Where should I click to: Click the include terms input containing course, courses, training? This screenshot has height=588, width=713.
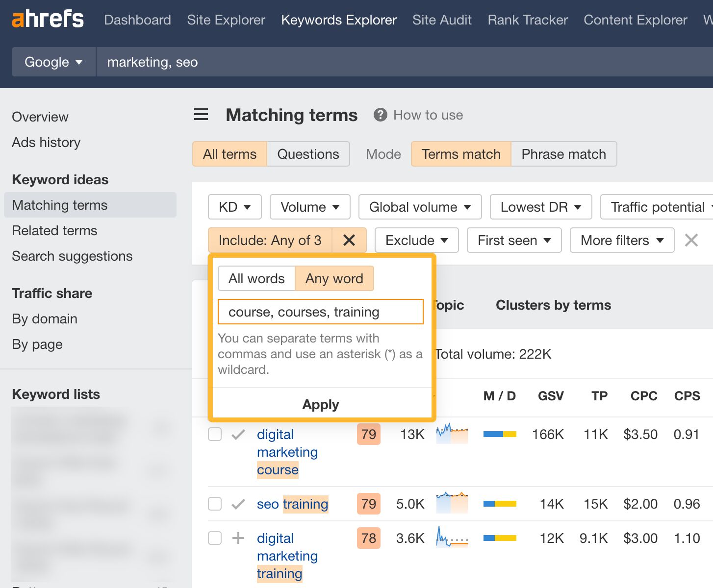pyautogui.click(x=320, y=312)
